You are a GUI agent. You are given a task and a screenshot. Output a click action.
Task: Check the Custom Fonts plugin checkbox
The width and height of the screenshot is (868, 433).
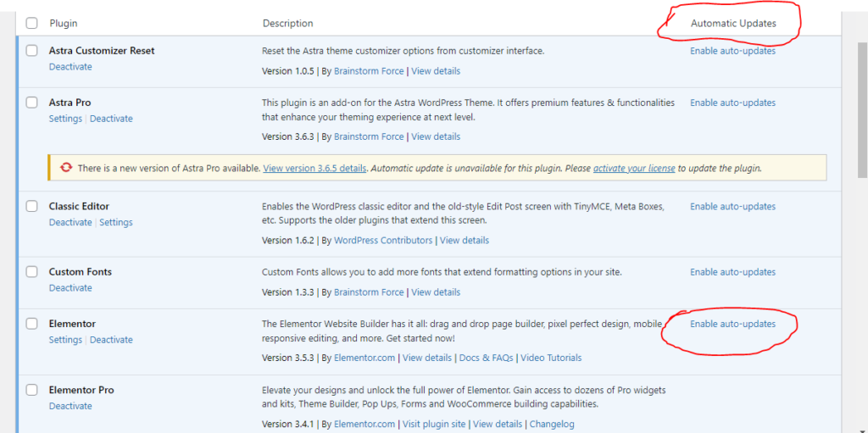pos(31,272)
